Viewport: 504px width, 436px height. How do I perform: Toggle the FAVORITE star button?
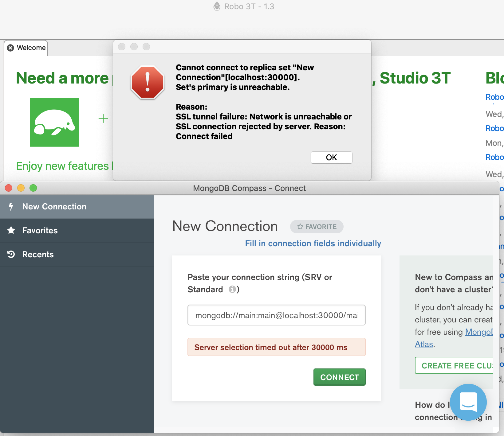point(317,227)
